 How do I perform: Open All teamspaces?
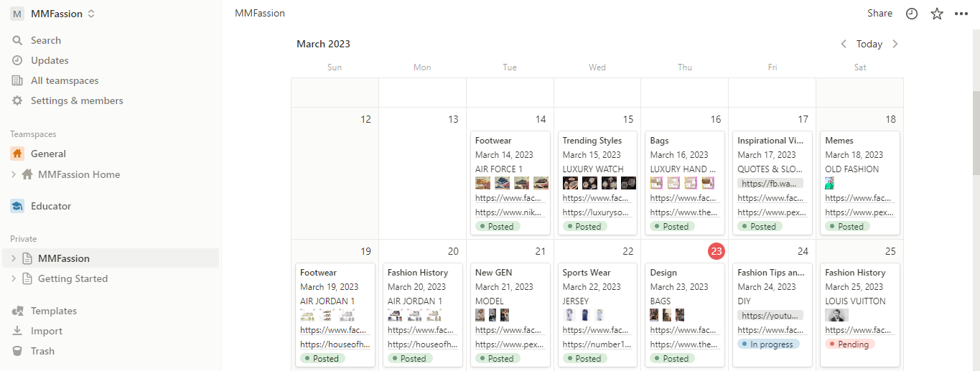point(64,81)
